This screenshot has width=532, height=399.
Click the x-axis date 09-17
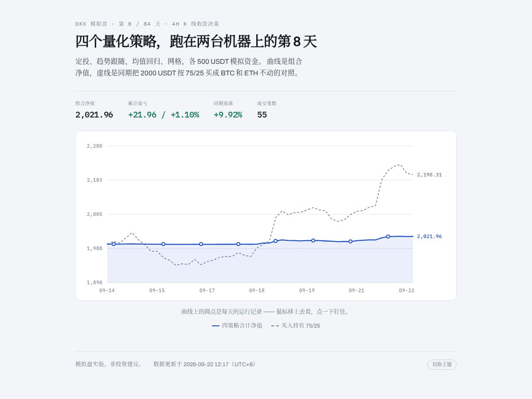[x=207, y=290]
